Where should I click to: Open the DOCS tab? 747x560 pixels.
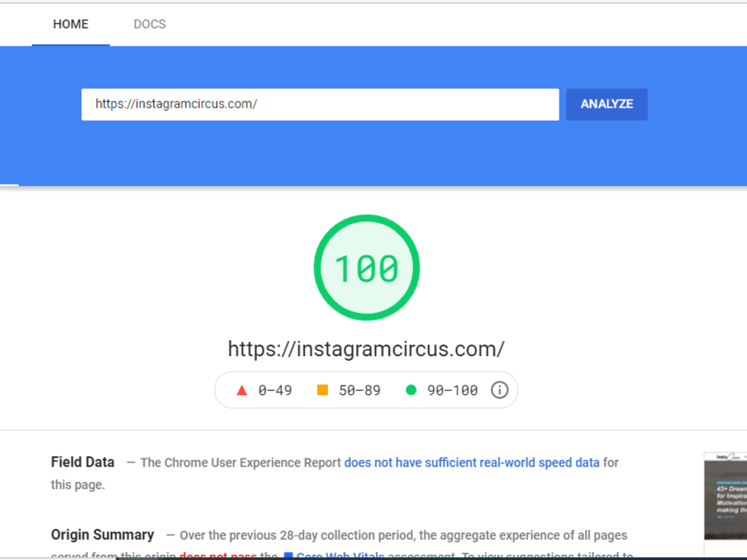pos(149,25)
